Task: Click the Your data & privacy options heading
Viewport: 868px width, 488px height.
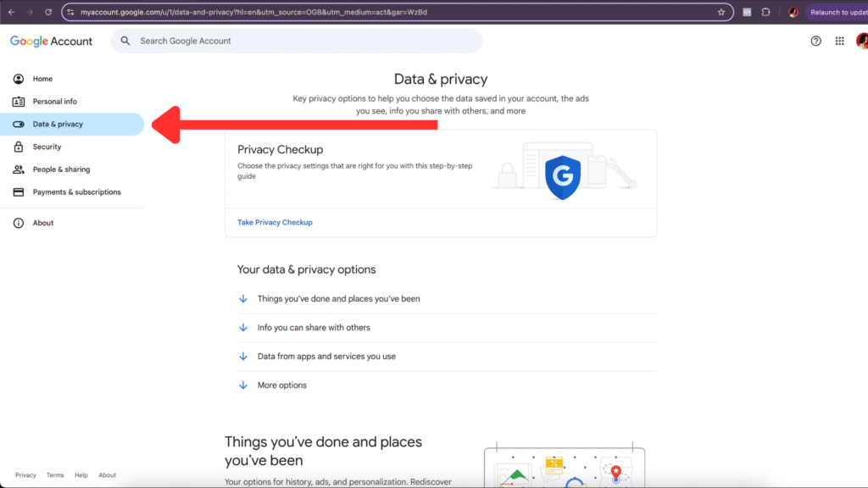Action: click(306, 269)
